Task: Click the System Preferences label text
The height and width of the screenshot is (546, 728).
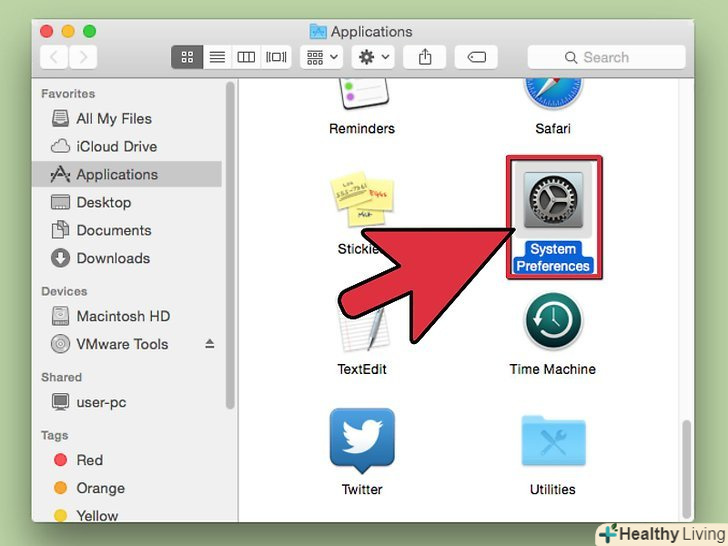Action: click(x=553, y=257)
